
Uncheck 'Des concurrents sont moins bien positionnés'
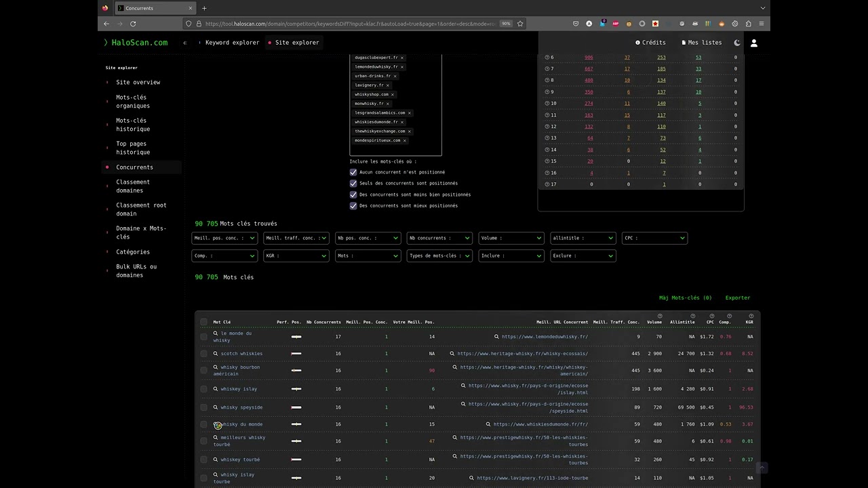click(x=353, y=195)
